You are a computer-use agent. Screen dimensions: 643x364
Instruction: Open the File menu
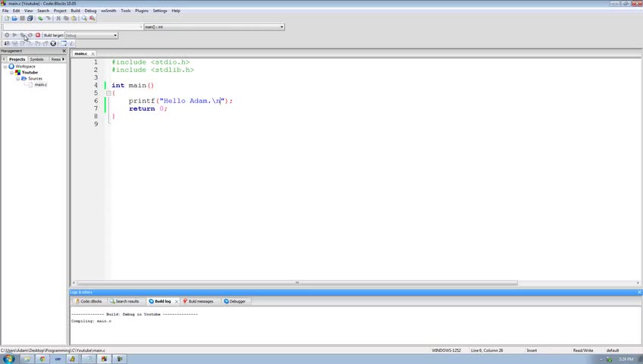5,11
